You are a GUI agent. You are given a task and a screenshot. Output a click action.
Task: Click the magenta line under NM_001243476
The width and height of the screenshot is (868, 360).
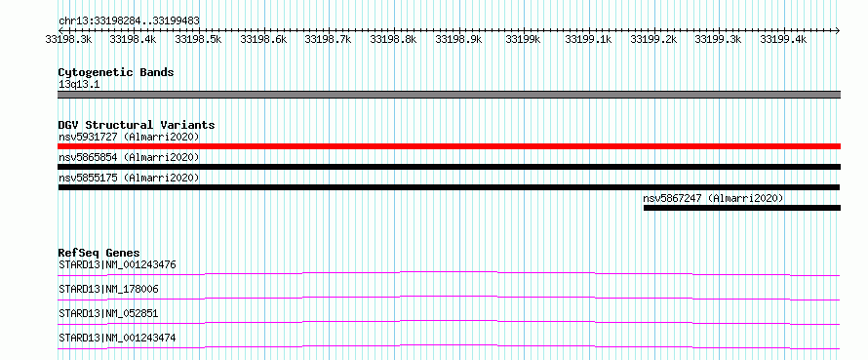449,273
